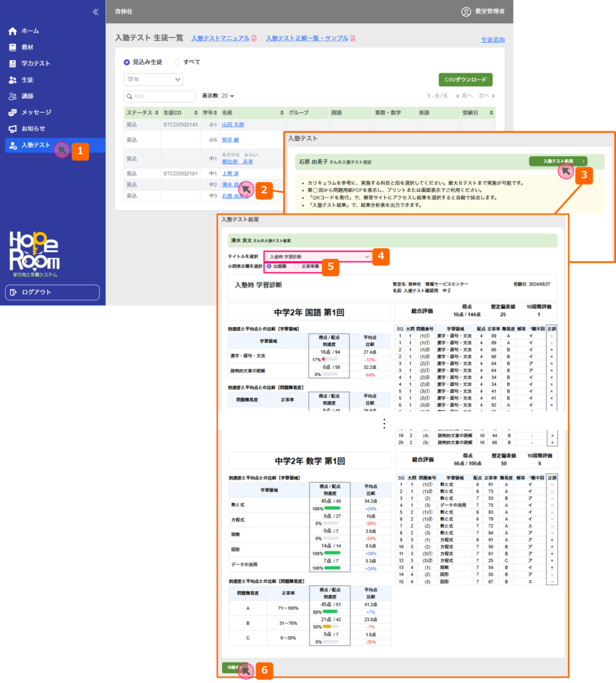The height and width of the screenshot is (683, 616).
Task: Click the 教材 book icon
Action: point(12,47)
